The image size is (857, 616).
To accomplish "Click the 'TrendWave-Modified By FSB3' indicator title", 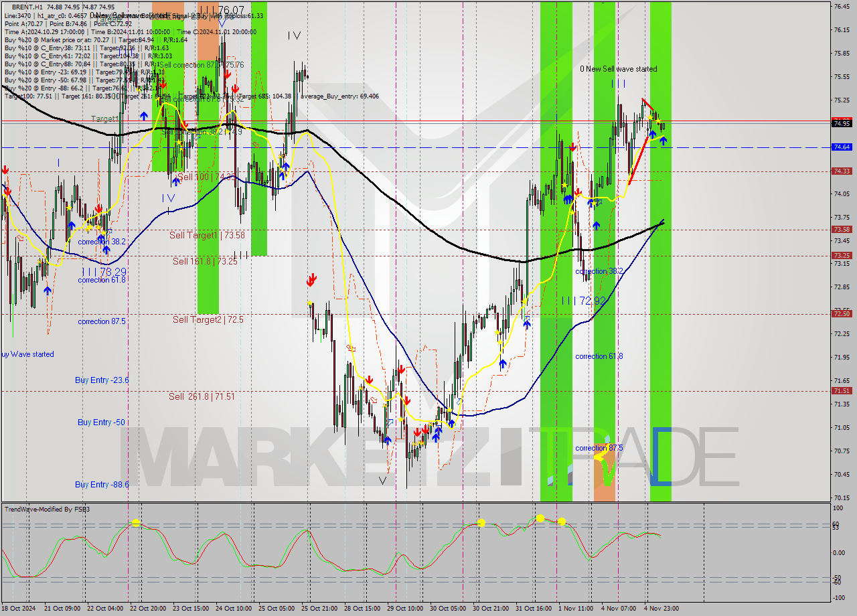I will coord(48,510).
